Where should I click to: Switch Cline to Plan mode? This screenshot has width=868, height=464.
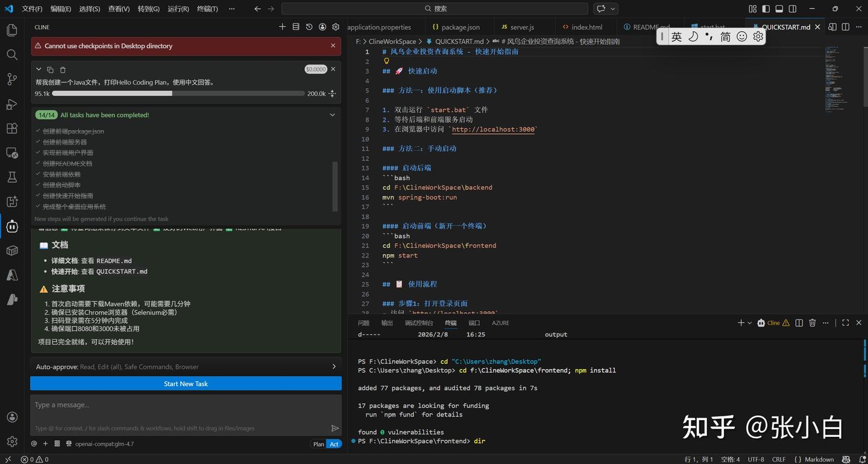[x=318, y=444]
